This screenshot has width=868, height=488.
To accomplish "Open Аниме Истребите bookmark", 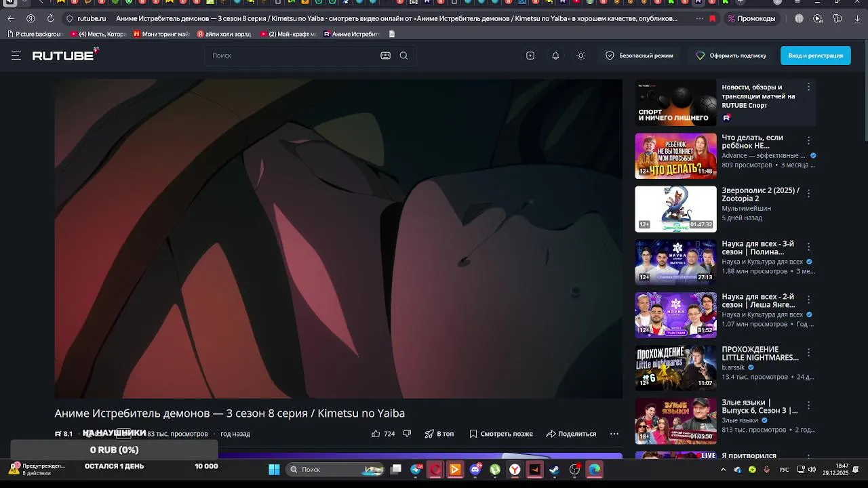I will (352, 34).
